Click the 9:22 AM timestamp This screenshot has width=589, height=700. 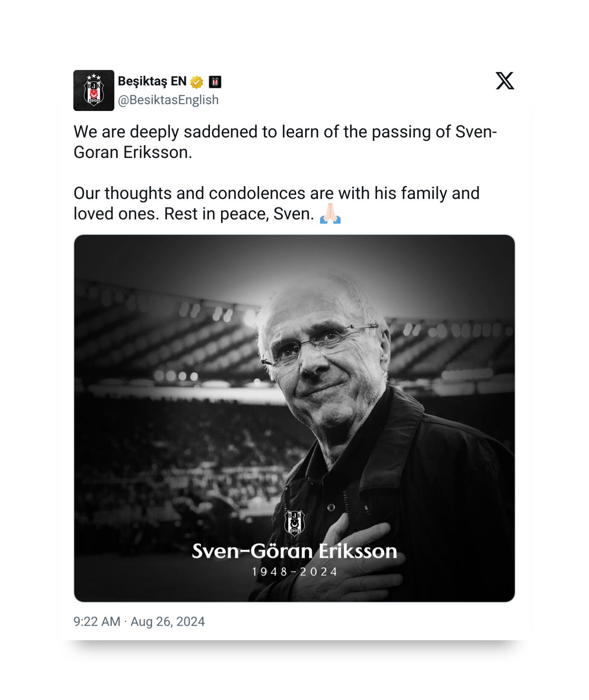pyautogui.click(x=97, y=621)
